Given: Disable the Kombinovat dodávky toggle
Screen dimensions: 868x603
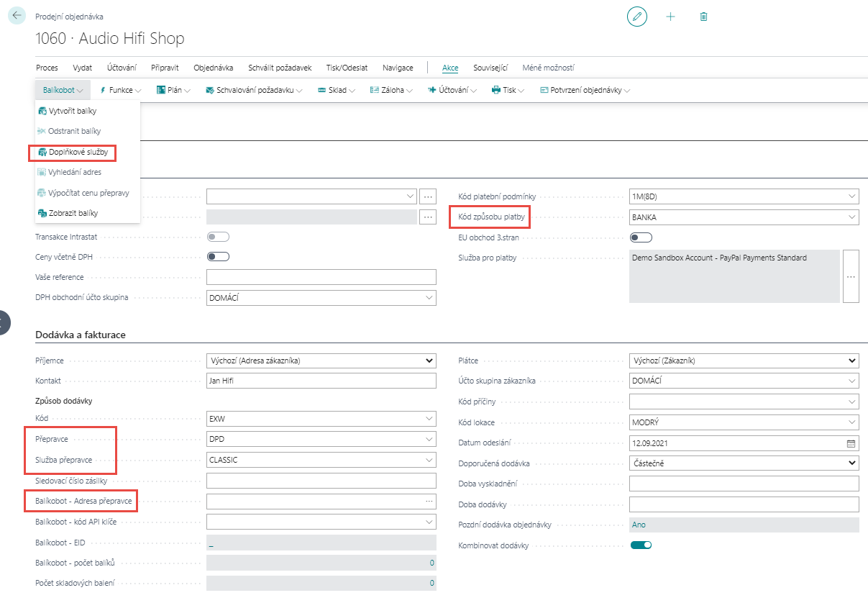Looking at the screenshot, I should [641, 545].
